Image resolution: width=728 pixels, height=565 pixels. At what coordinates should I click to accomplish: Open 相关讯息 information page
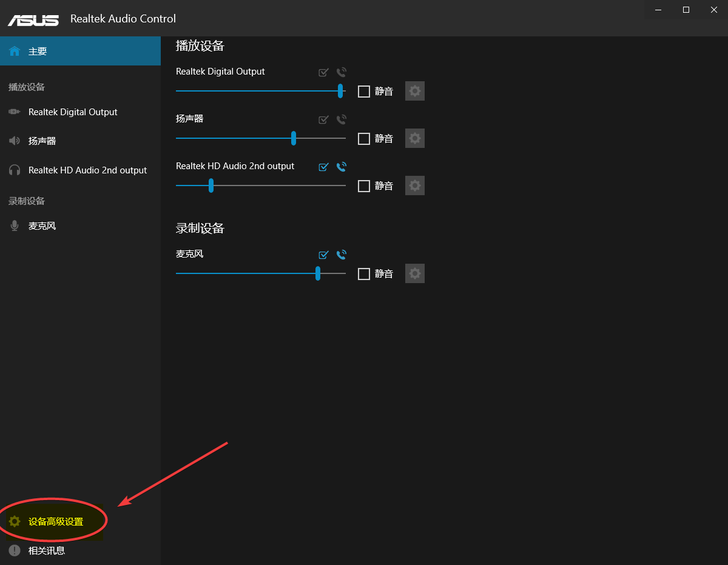[x=46, y=550]
